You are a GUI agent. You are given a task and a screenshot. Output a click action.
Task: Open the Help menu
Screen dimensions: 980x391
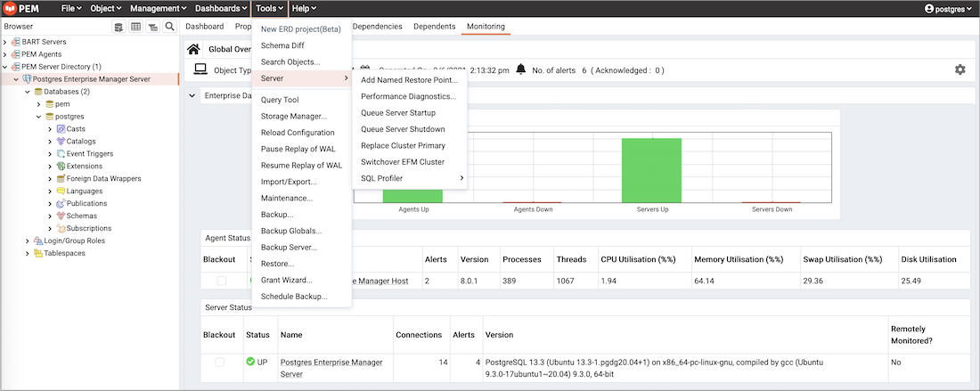point(304,9)
